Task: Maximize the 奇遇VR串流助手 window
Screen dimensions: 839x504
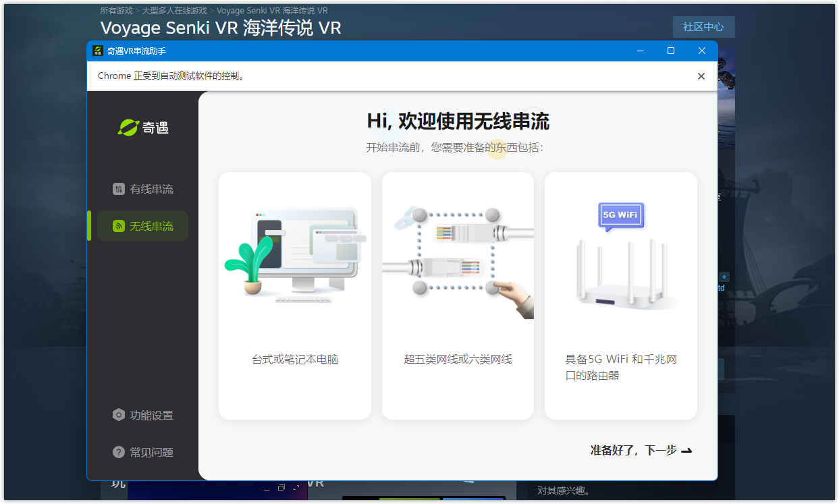Action: tap(671, 51)
